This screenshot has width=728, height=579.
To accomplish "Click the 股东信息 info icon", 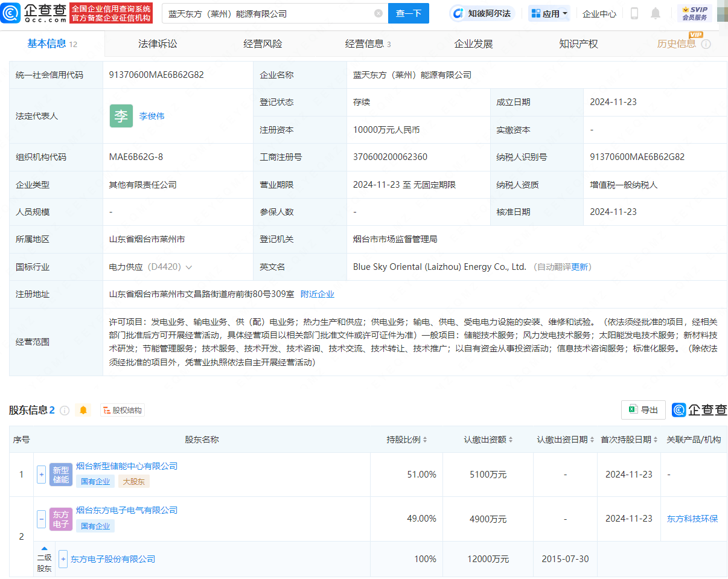I will tap(65, 411).
